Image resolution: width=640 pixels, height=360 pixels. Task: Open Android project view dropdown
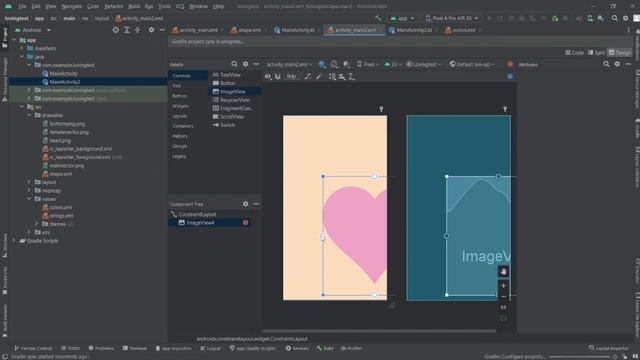click(x=33, y=30)
